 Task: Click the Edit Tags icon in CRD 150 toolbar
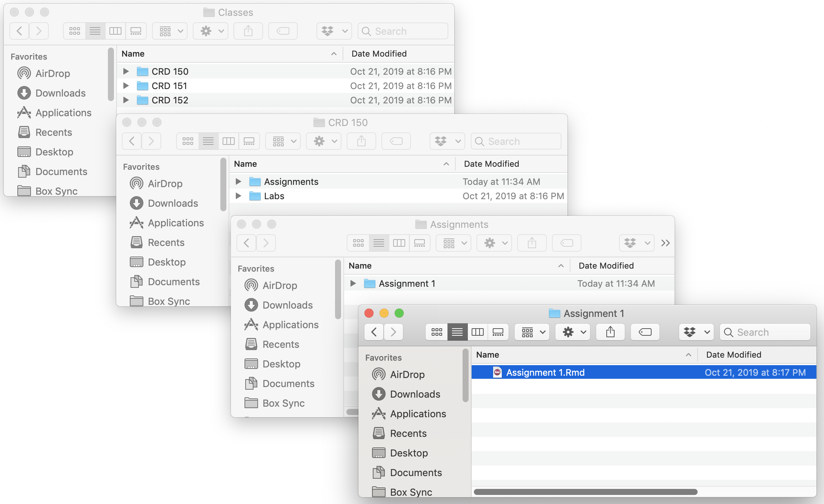396,141
